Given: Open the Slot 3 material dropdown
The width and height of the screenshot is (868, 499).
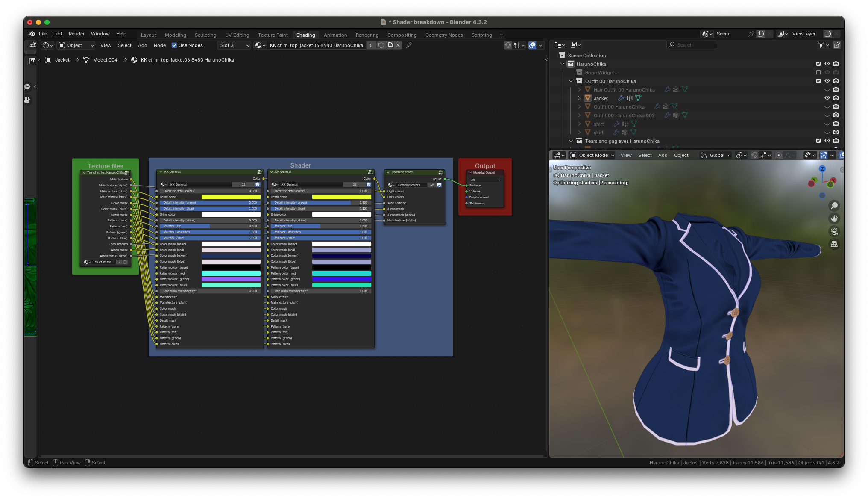Looking at the screenshot, I should click(235, 45).
